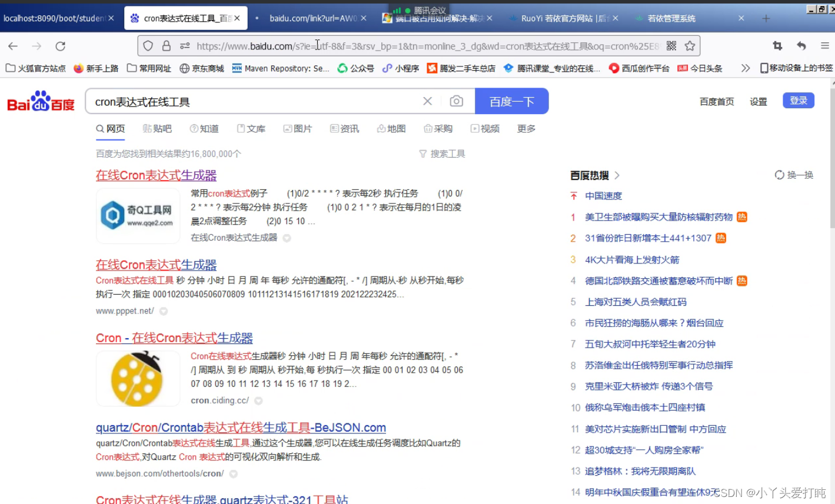Screen dimensions: 835x504
Task: Refresh hot list with 换一换
Action: (x=794, y=175)
